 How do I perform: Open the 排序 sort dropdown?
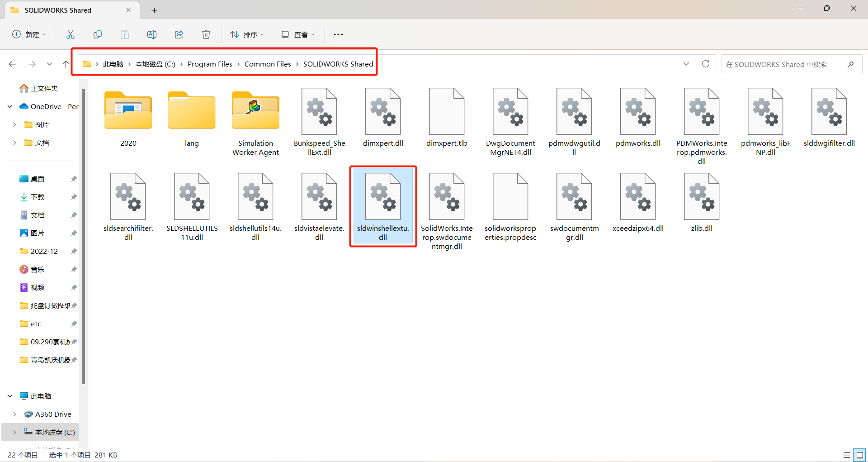[x=247, y=34]
